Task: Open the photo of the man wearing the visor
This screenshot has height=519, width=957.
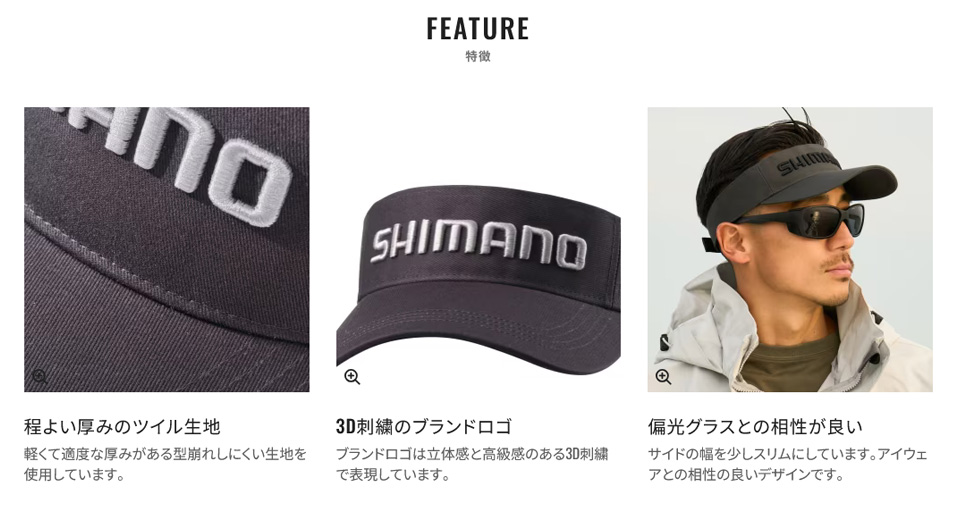Action: [x=790, y=249]
